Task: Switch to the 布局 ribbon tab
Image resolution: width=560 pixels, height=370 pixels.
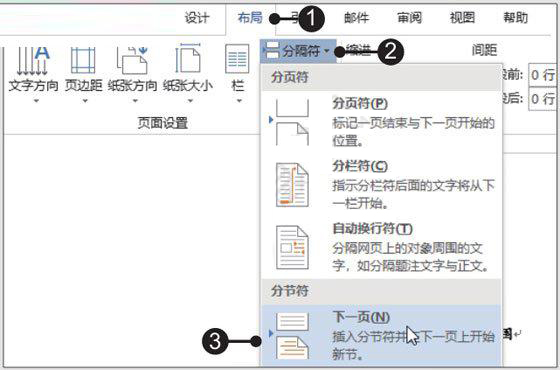Action: point(250,18)
